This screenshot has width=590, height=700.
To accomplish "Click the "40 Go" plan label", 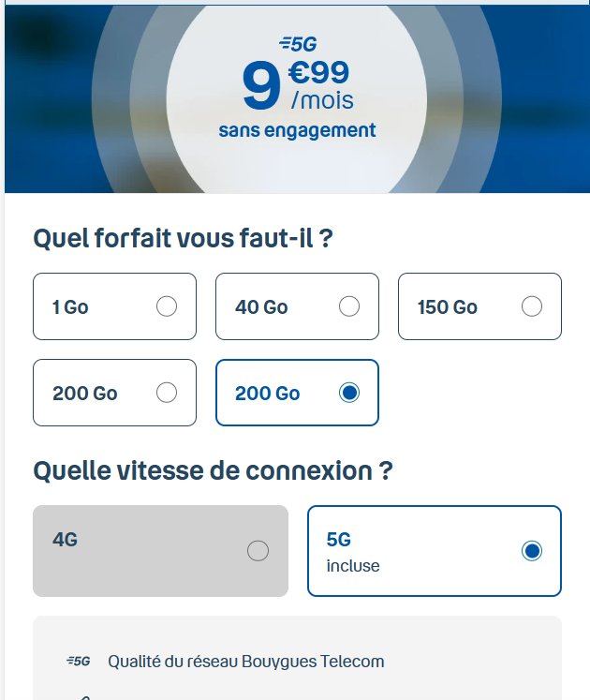I will pyautogui.click(x=261, y=307).
